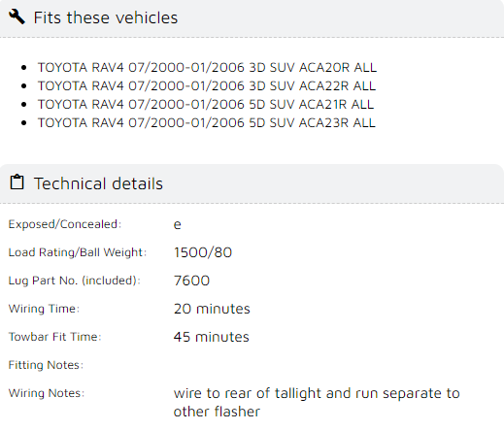
Task: Click the clipboard icon beside Technical details
Action: 17,182
